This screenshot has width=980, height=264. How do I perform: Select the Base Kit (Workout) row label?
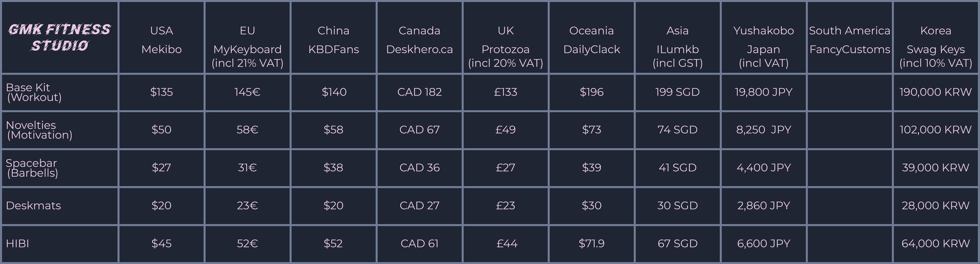[x=34, y=92]
